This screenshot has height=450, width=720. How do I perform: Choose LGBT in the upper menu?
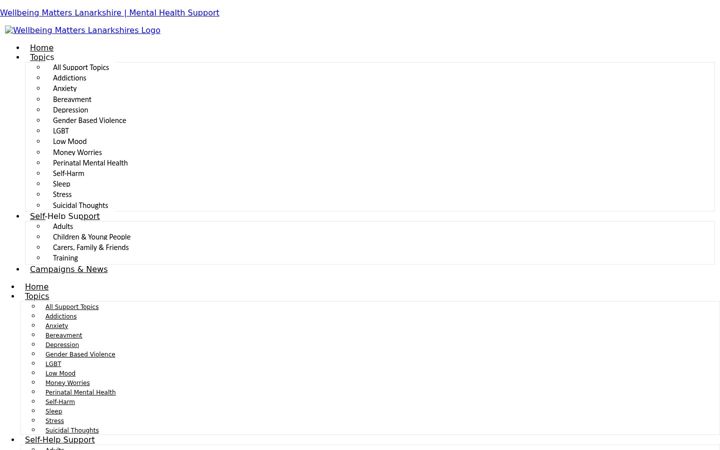[61, 131]
